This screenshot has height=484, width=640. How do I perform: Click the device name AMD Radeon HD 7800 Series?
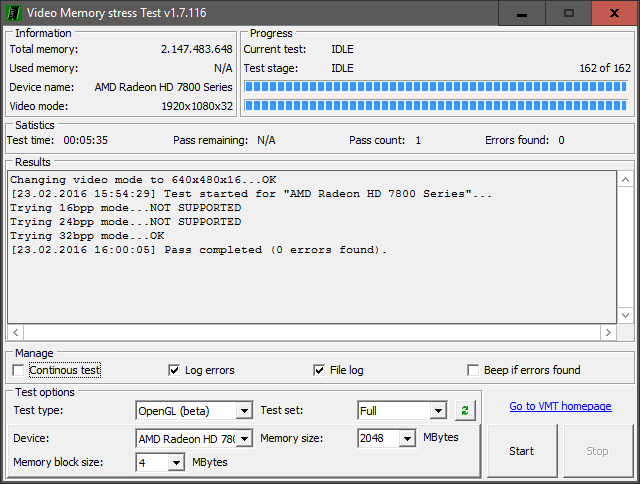[163, 87]
